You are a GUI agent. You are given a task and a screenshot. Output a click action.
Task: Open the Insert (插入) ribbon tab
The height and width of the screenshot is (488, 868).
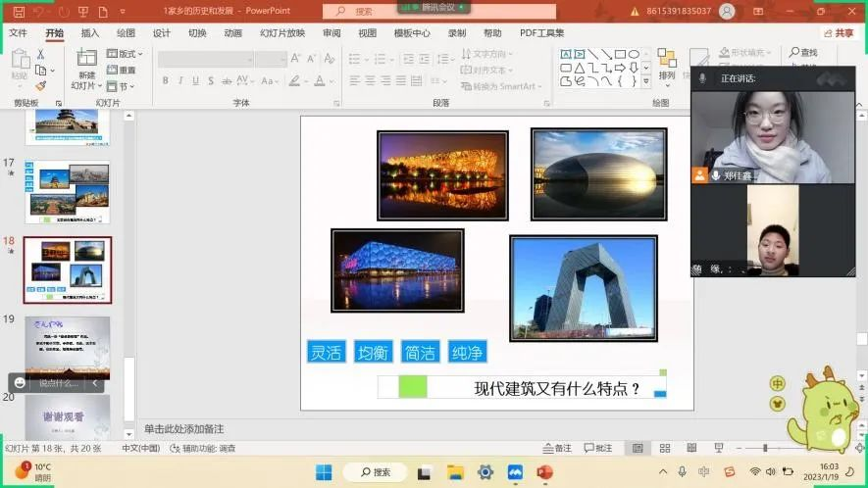point(90,32)
